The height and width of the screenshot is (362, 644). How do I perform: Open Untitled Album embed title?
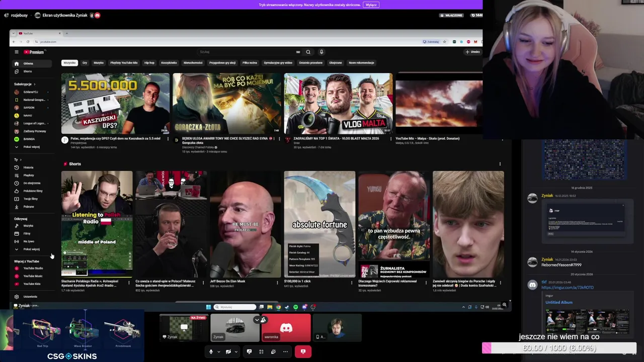tap(559, 302)
